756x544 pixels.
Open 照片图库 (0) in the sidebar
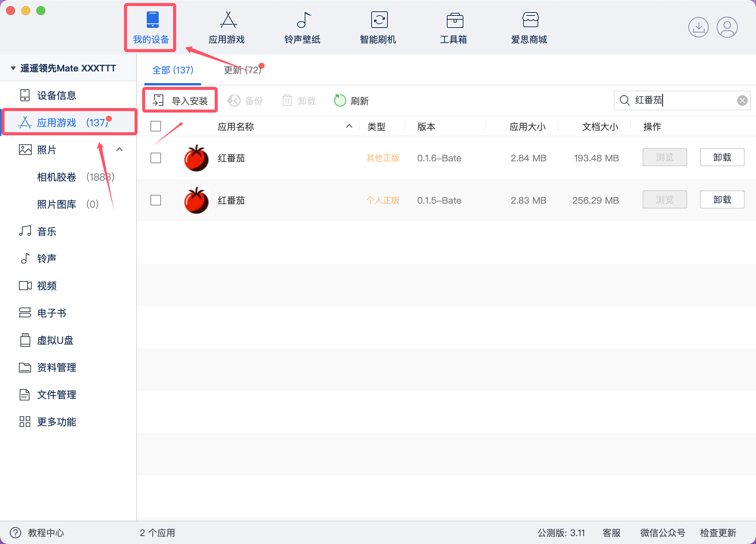pyautogui.click(x=68, y=204)
